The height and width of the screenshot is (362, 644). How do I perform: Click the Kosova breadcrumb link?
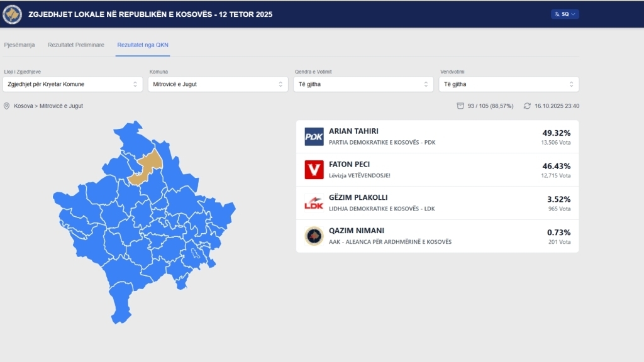click(x=24, y=106)
